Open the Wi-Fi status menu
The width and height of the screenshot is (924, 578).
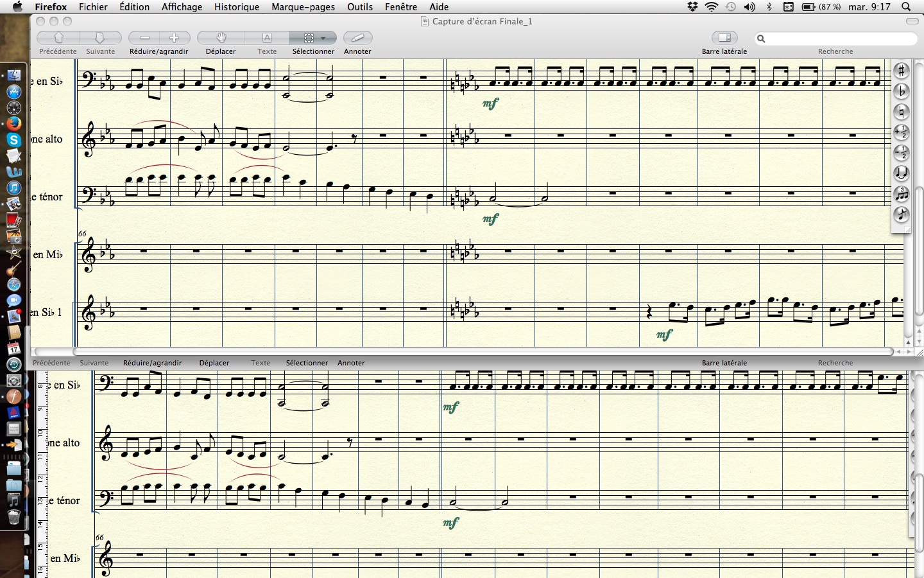pos(712,7)
